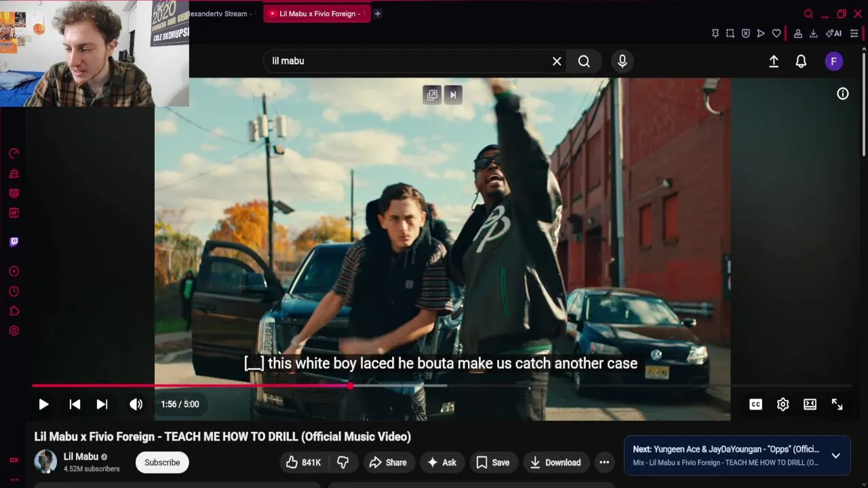
Task: Subscribe to Lil Mabu channel
Action: click(162, 462)
